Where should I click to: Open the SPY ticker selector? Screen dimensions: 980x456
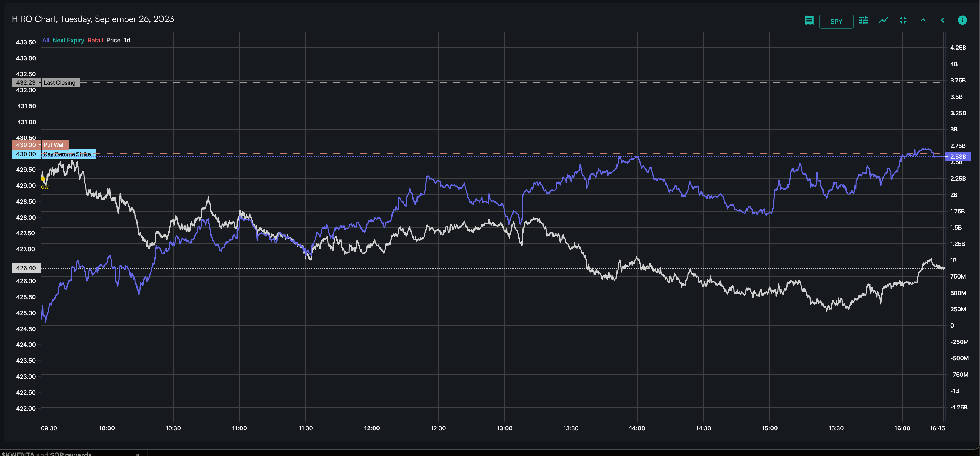coord(836,21)
